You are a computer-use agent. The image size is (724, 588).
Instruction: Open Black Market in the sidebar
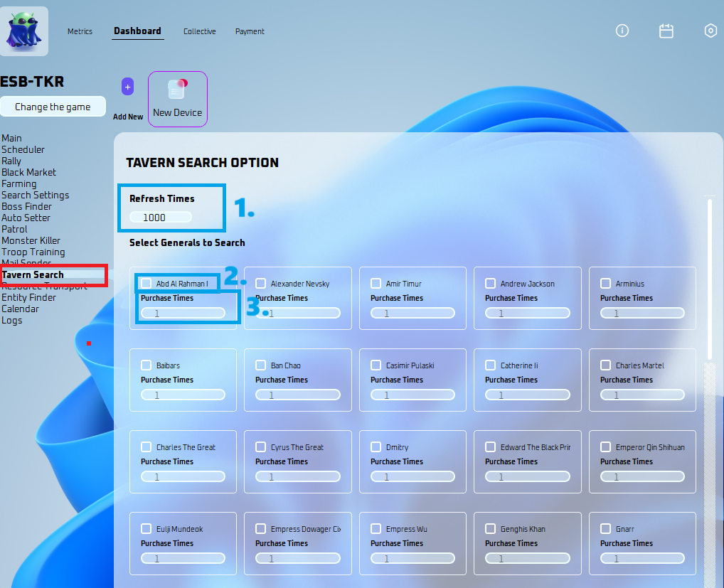[x=28, y=172]
